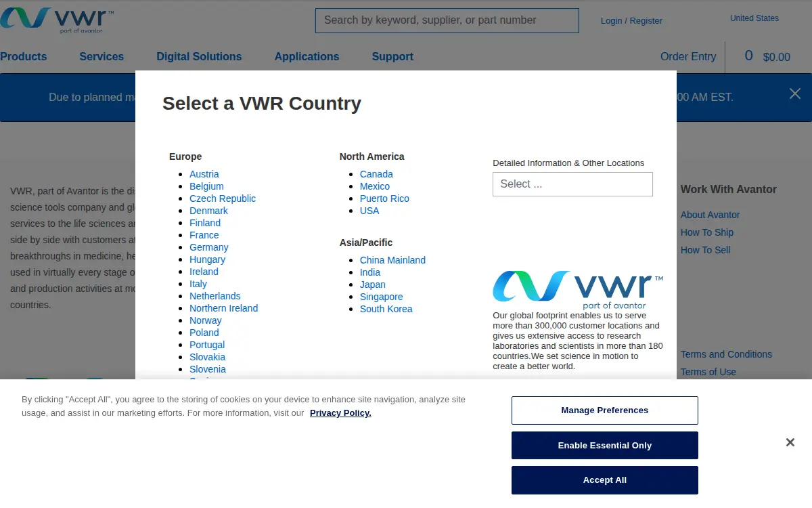This screenshot has width=812, height=508.
Task: Open Terms of Use link
Action: click(708, 372)
